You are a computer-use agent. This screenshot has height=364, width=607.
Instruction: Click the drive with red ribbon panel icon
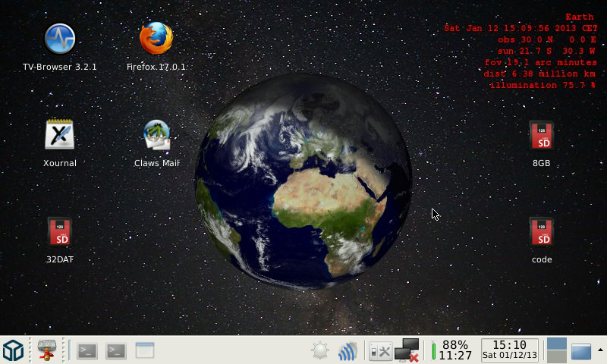[x=49, y=350]
